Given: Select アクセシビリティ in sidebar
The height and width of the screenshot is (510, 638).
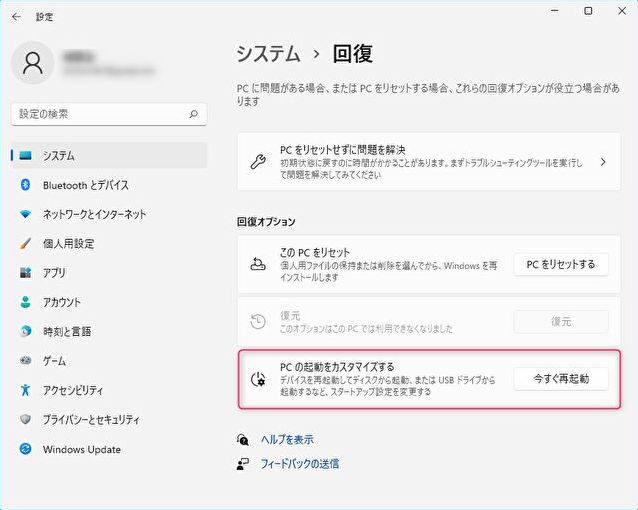Looking at the screenshot, I should click(x=109, y=390).
